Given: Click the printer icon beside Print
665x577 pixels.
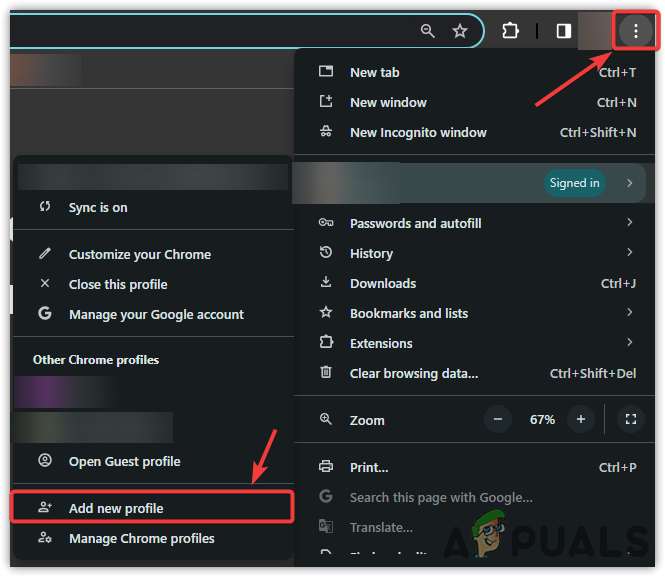Looking at the screenshot, I should click(x=326, y=466).
